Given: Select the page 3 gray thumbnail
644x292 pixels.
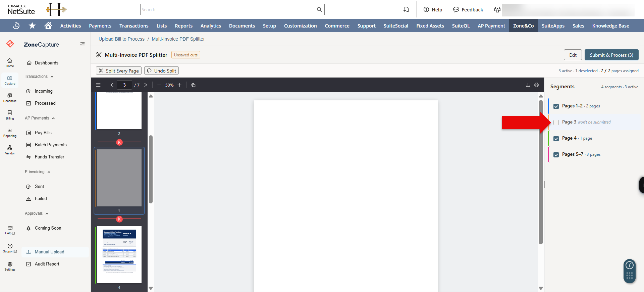Looking at the screenshot, I should 119,178.
